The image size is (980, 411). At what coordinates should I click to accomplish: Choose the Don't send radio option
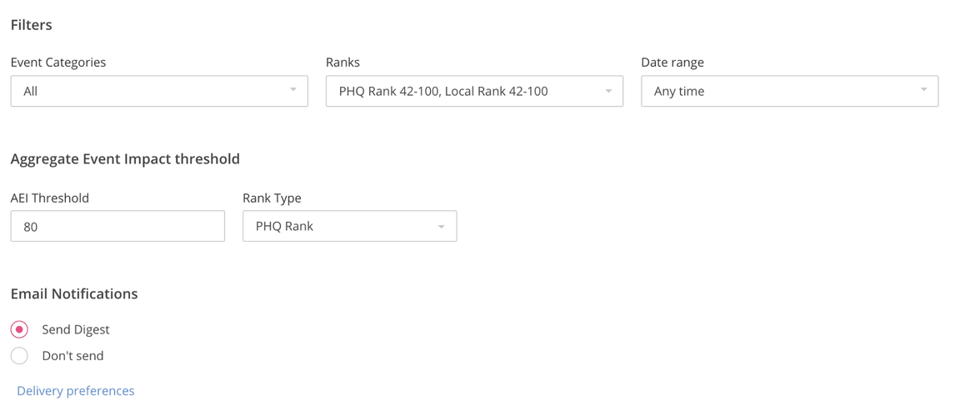tap(19, 356)
